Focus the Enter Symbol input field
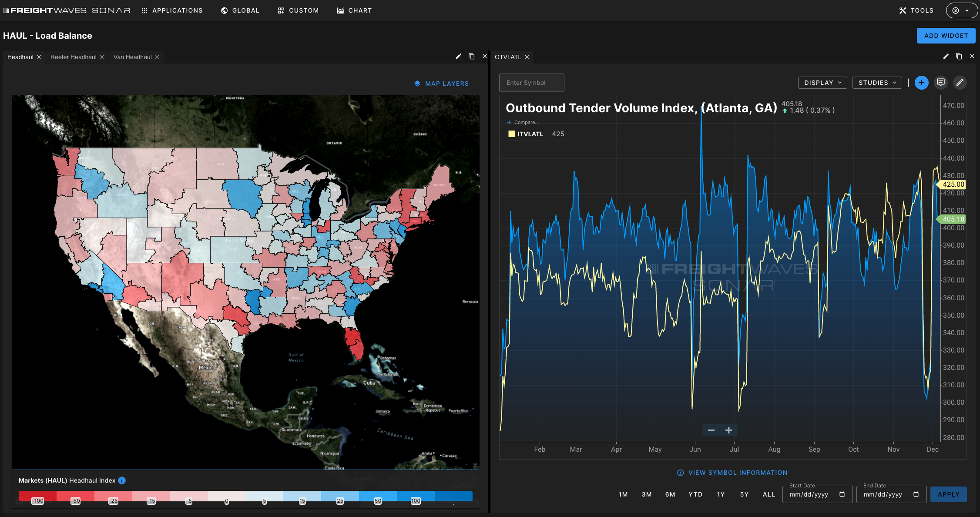980x517 pixels. pos(531,83)
